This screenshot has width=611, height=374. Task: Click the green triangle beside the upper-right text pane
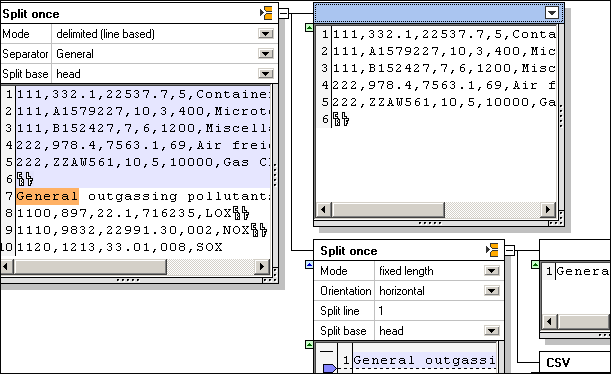[x=309, y=28]
